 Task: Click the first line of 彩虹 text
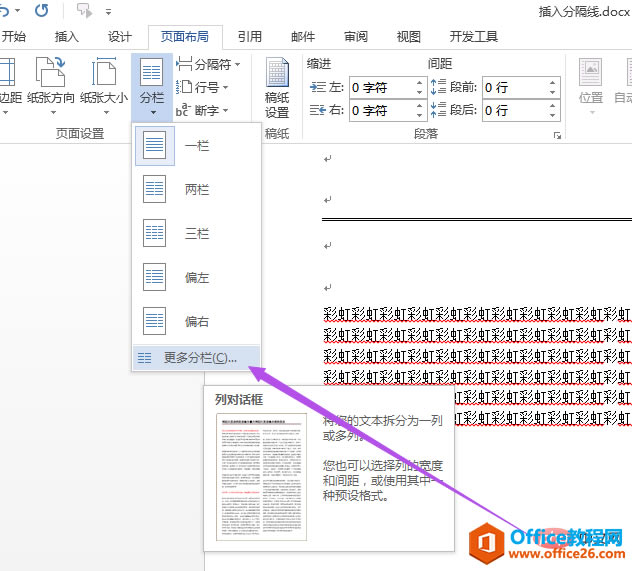[x=477, y=314]
